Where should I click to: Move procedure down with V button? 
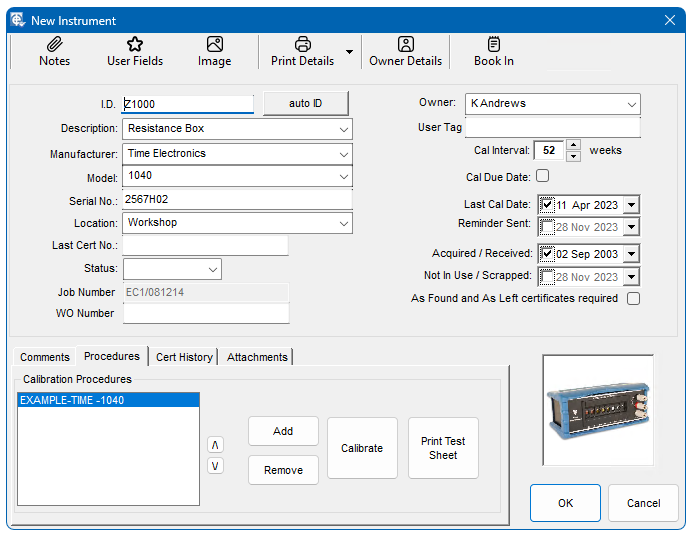pyautogui.click(x=216, y=466)
